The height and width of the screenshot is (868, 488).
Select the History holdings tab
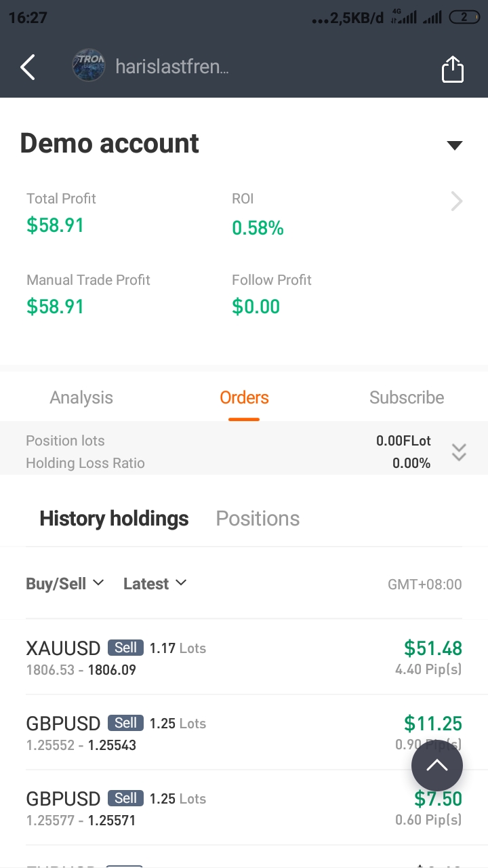(114, 519)
